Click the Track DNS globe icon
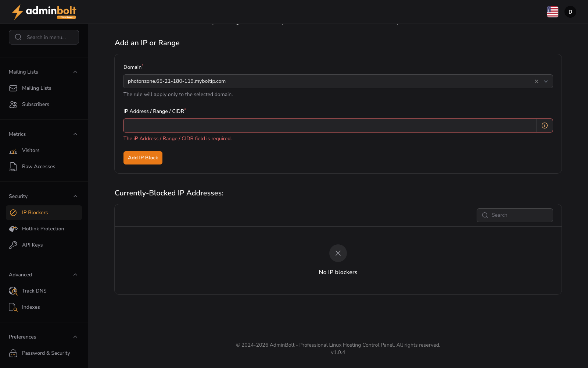The image size is (588, 368). [x=13, y=291]
